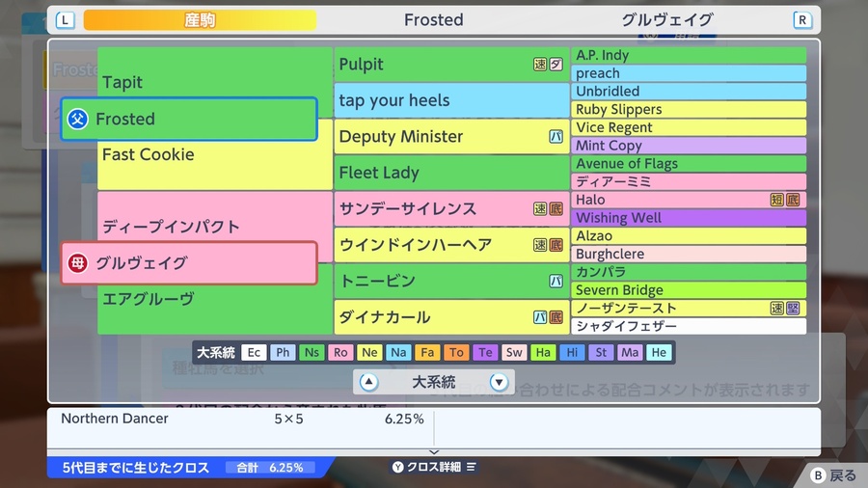Click the Ph lineage swatch
Image resolution: width=868 pixels, height=488 pixels.
pos(283,352)
